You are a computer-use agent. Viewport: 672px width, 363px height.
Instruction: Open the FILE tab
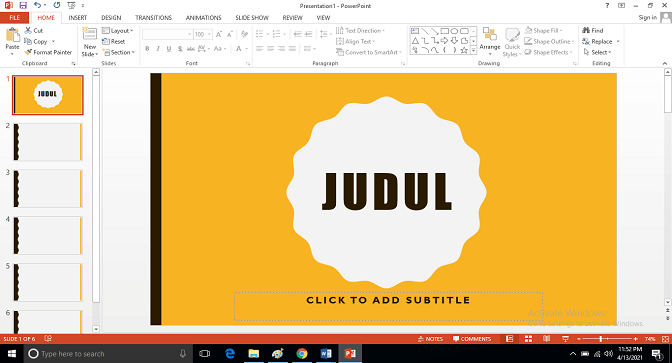coord(15,18)
